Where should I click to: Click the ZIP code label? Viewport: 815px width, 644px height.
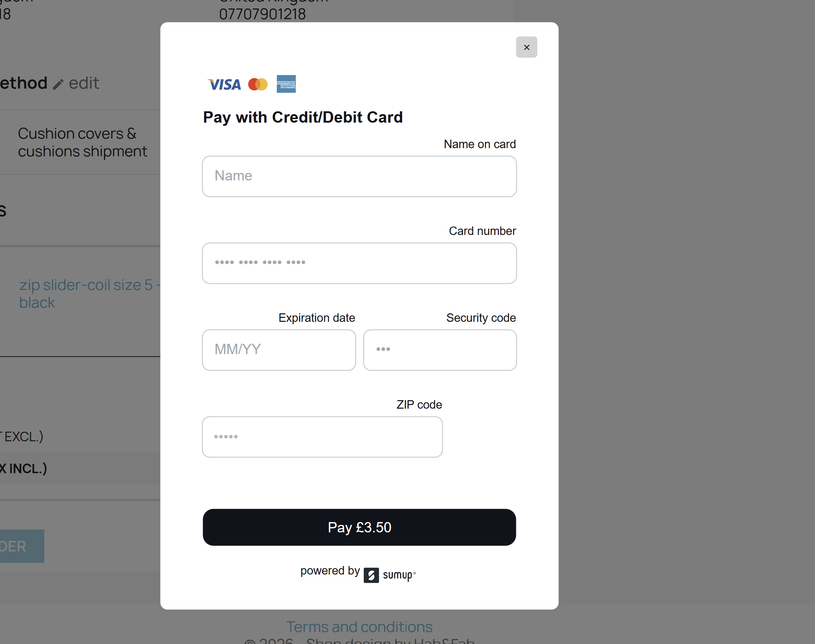point(419,404)
